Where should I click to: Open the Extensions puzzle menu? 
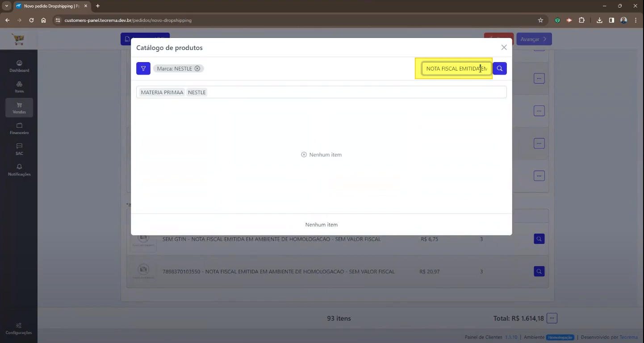[x=581, y=20]
